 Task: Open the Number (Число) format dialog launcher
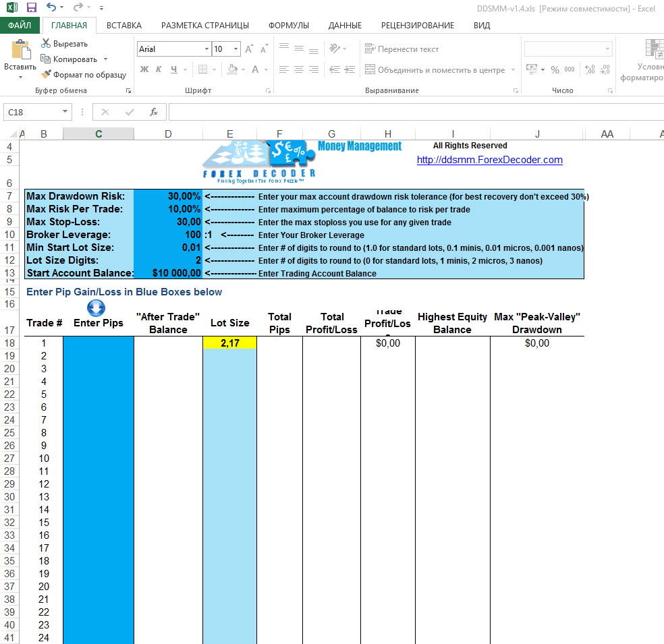point(610,90)
